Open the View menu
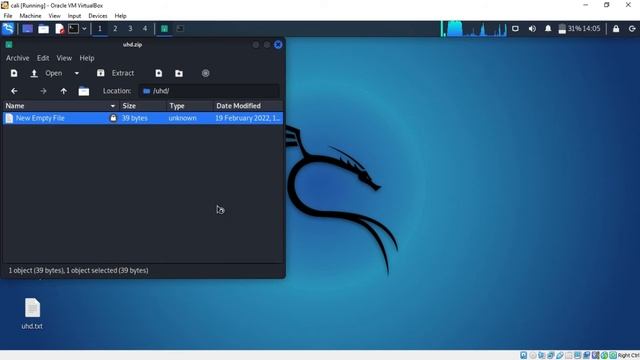This screenshot has height=360, width=640. point(64,58)
